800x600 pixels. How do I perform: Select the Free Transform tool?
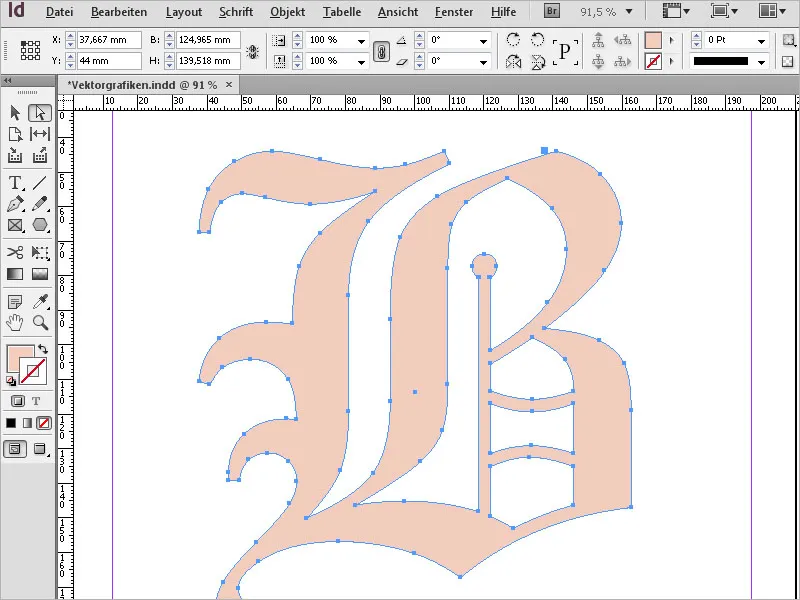(x=40, y=252)
